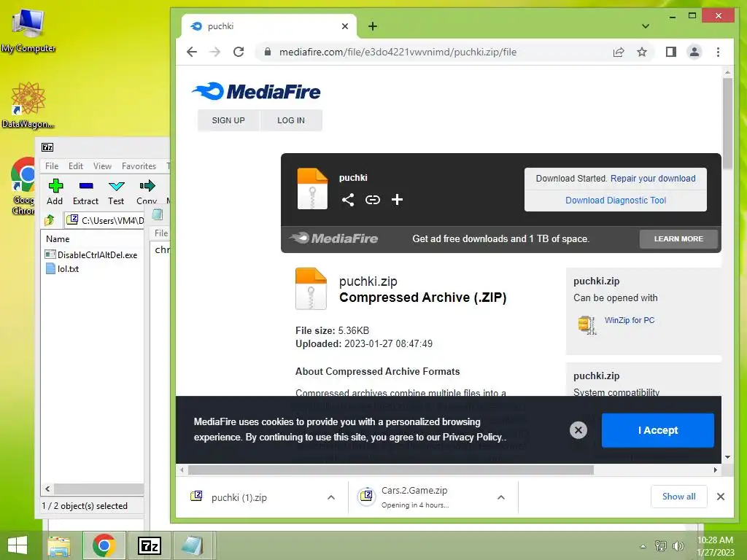Viewport: 747px width, 560px height.
Task: Click the taskbar volume icon
Action: click(678, 545)
